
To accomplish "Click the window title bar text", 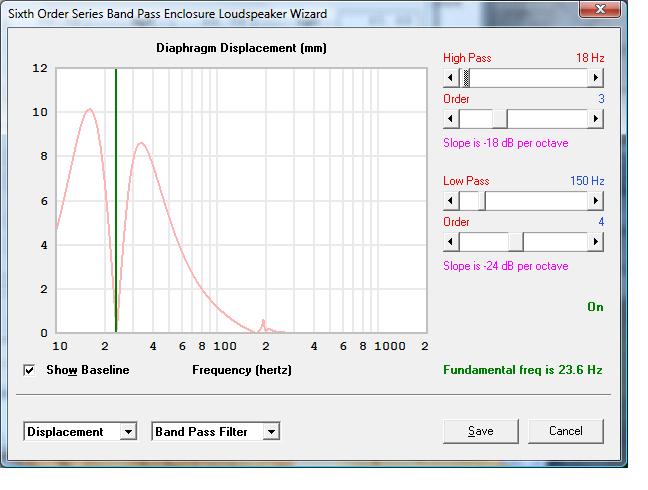I will 167,14.
